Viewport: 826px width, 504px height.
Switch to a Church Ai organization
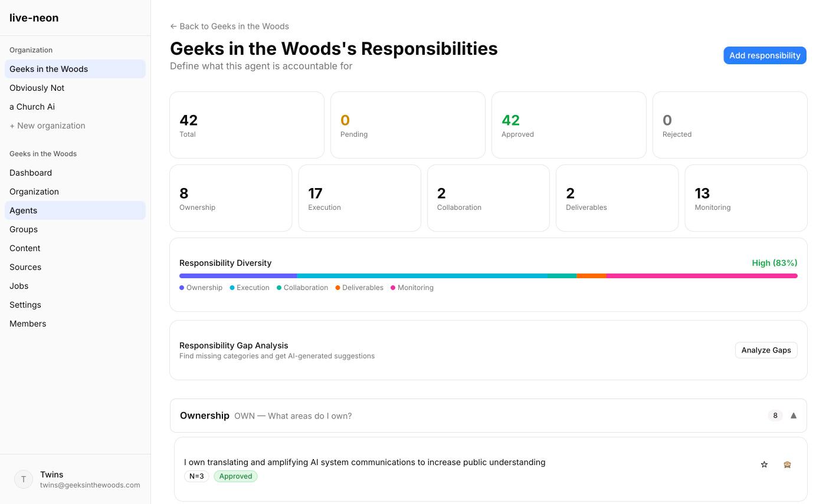pyautogui.click(x=32, y=107)
